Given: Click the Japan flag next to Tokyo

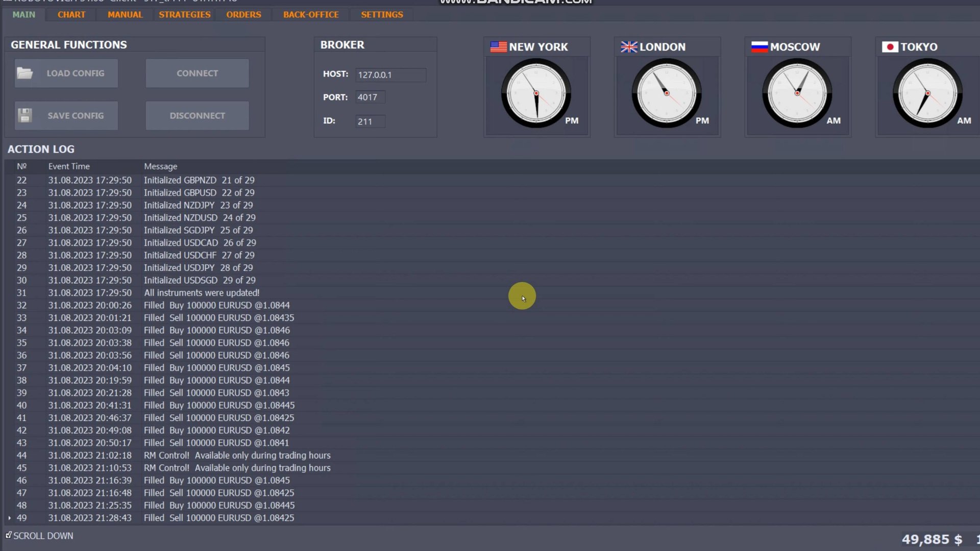Looking at the screenshot, I should (890, 47).
